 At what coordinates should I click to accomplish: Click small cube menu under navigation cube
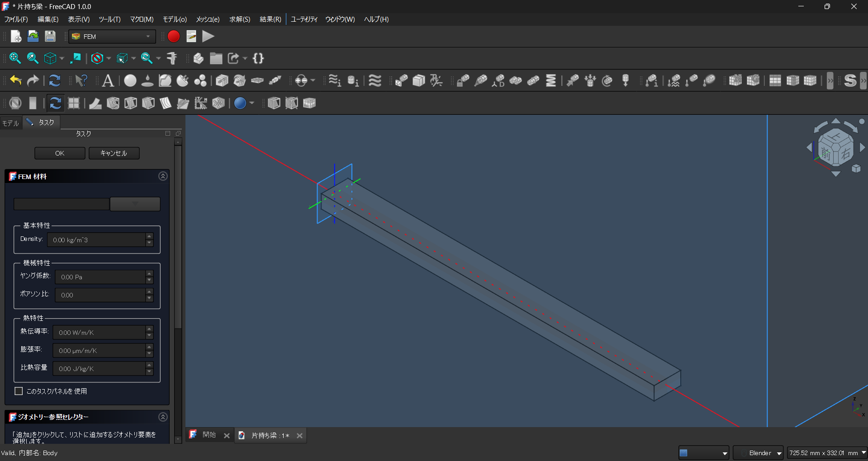pyautogui.click(x=856, y=169)
